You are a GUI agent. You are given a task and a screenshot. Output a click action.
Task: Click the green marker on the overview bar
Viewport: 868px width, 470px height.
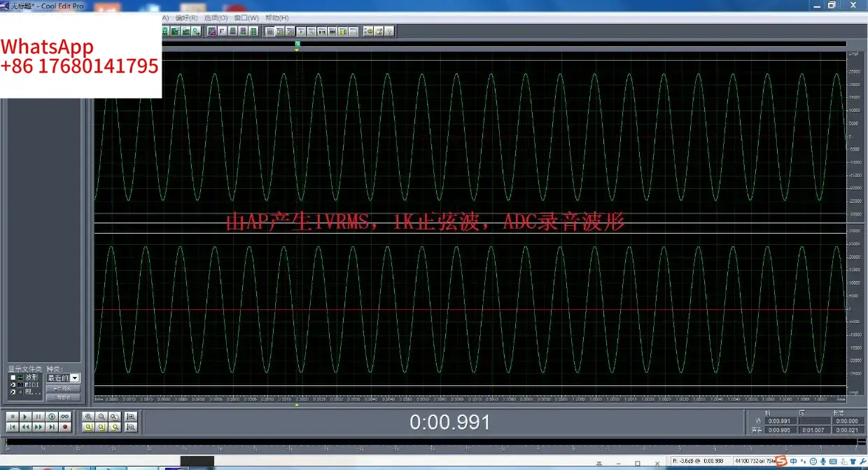(x=297, y=44)
